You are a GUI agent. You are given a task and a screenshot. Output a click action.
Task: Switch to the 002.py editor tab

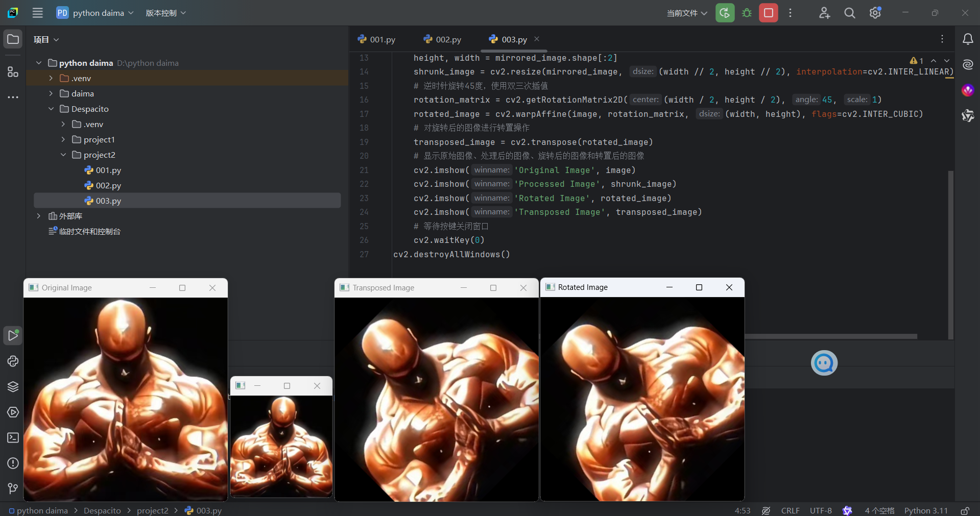pos(442,39)
